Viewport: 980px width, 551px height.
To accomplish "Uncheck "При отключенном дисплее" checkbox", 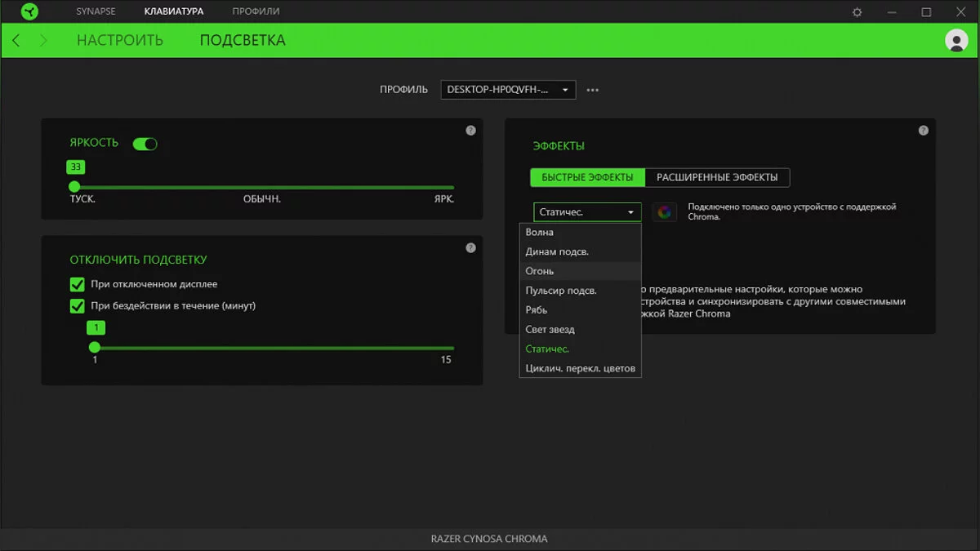I will tap(78, 284).
